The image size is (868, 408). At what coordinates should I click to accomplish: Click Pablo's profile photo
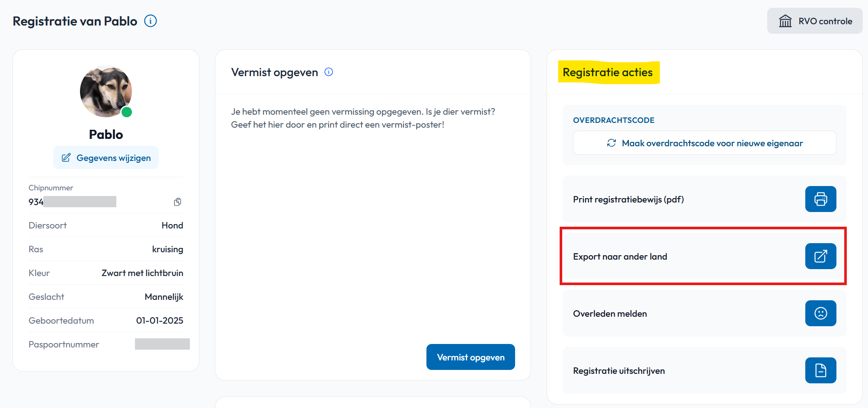106,91
